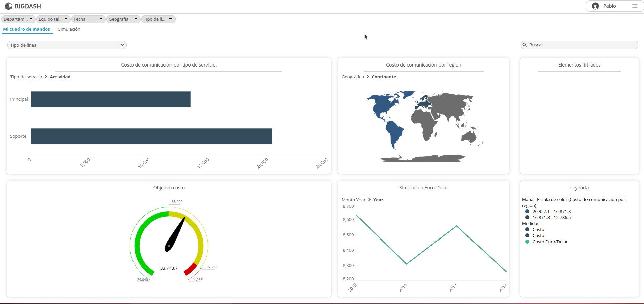Screen dimensions: 644x304
Task: Click the Month Year breadcrumb link
Action: (353, 200)
